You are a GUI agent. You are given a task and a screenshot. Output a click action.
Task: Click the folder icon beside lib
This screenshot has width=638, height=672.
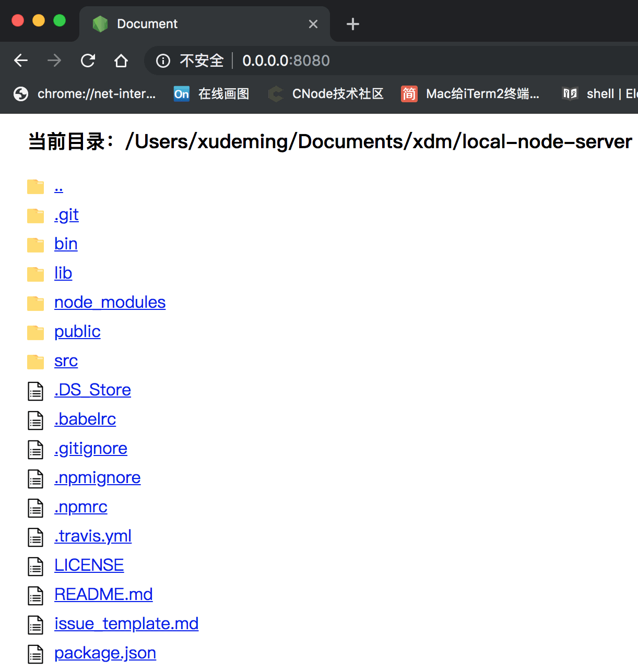(36, 274)
